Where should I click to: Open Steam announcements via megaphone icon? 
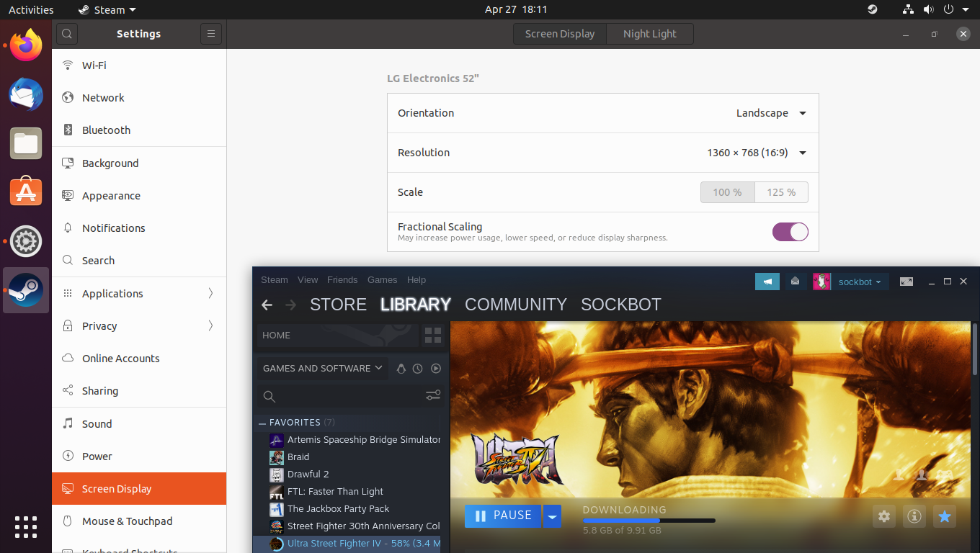(767, 282)
